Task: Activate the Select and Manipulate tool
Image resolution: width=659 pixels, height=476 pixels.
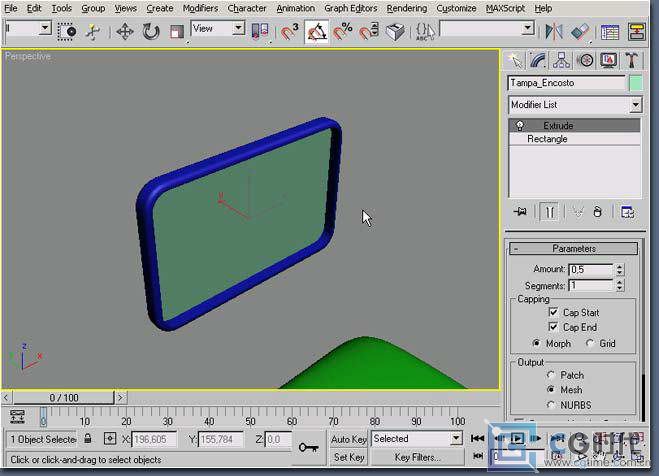Action: 93,32
